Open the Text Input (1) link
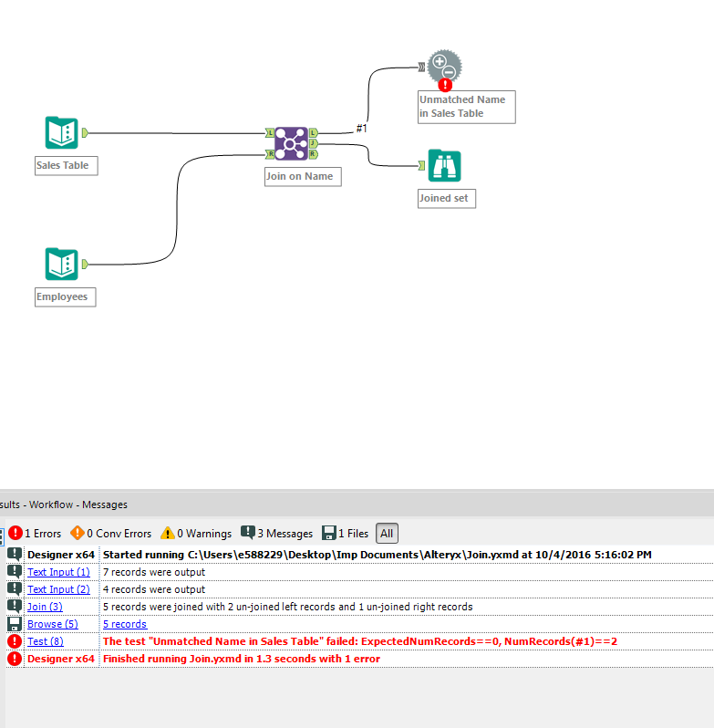This screenshot has width=714, height=728. click(58, 572)
